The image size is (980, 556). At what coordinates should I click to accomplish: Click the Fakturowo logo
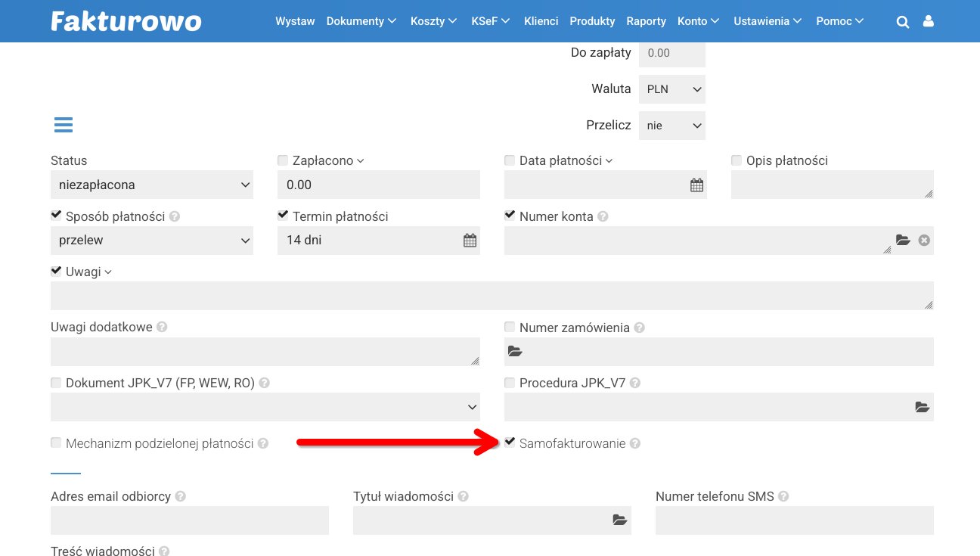pyautogui.click(x=126, y=21)
